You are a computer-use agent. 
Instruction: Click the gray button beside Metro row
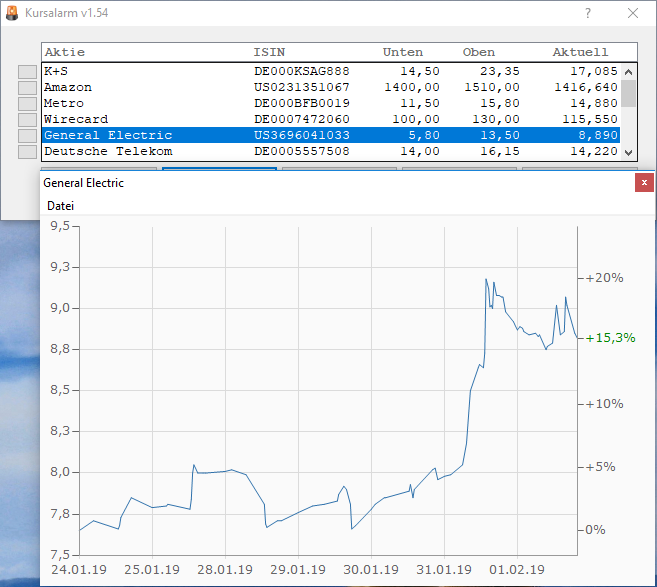(27, 103)
